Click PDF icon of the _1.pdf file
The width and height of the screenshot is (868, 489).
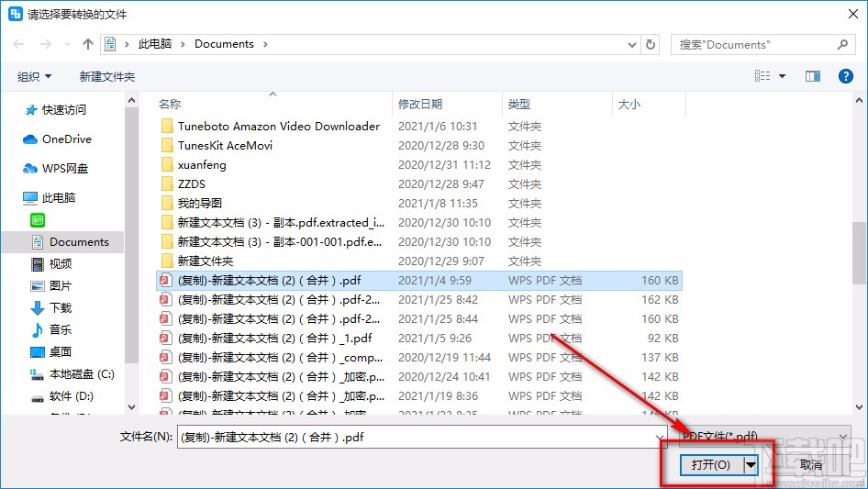[165, 338]
